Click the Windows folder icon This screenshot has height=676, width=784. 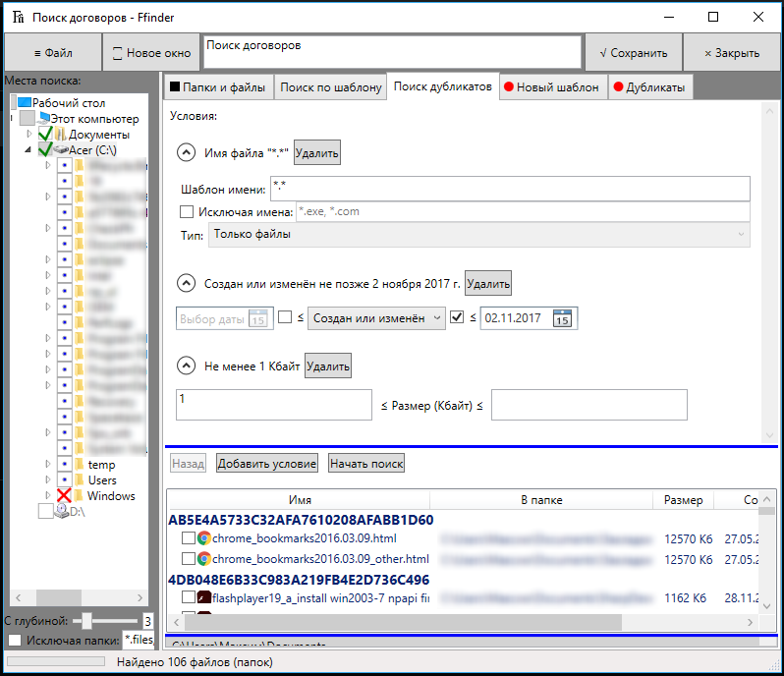point(79,495)
